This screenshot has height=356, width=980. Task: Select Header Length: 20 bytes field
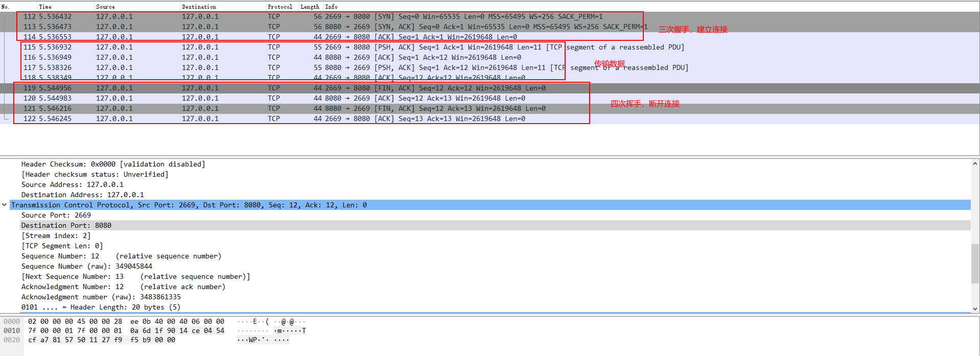tap(101, 307)
